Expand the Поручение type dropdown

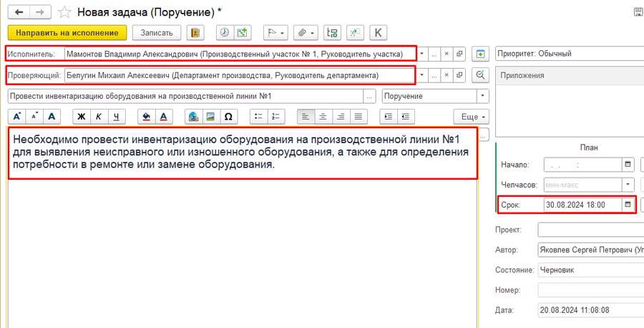click(483, 96)
